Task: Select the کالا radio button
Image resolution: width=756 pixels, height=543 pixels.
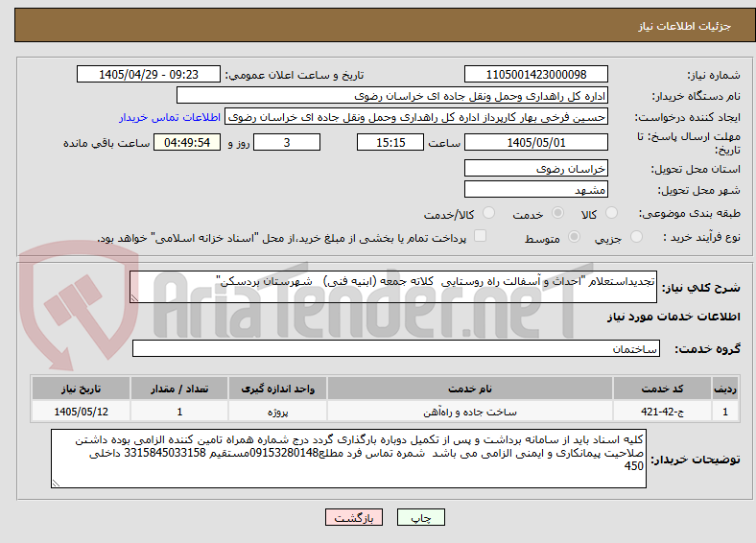Action: [611, 213]
